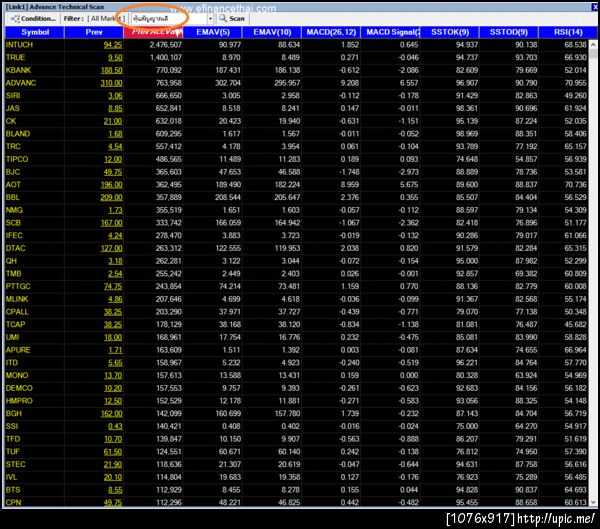
Task: Sort by the highlighted PrevAccVal column header
Action: (153, 32)
